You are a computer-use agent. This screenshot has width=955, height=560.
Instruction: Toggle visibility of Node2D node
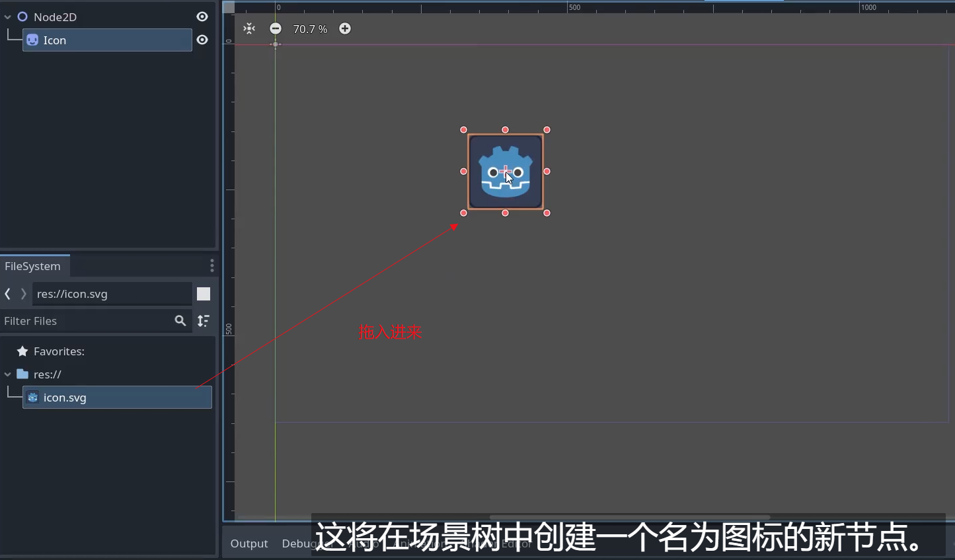(202, 17)
